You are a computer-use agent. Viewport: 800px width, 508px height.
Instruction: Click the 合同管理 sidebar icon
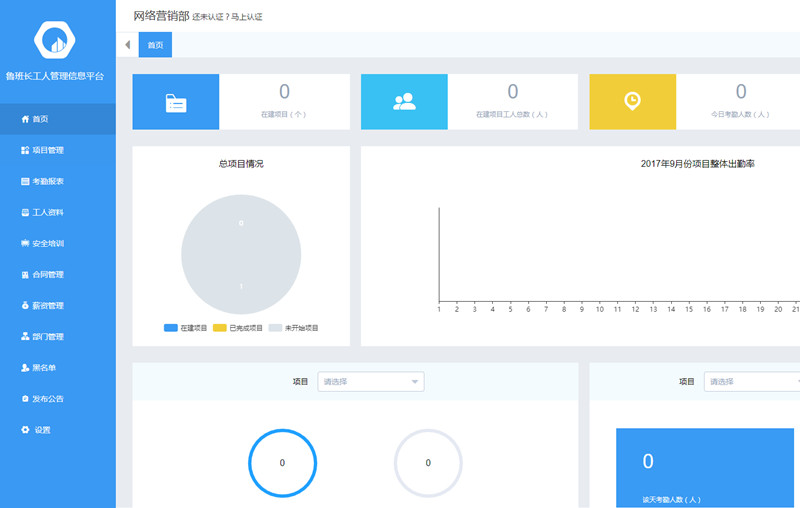(x=25, y=274)
